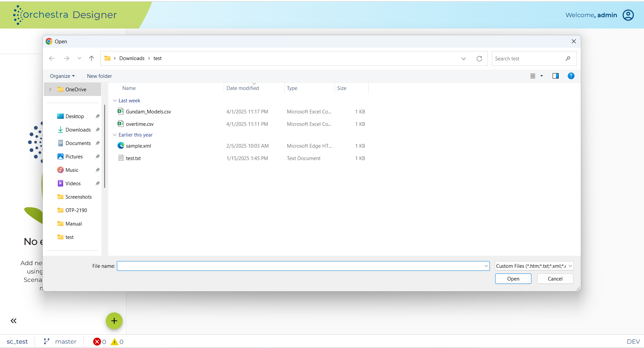Unpin Desktop via its pin icon
This screenshot has width=644, height=348.
pyautogui.click(x=97, y=116)
